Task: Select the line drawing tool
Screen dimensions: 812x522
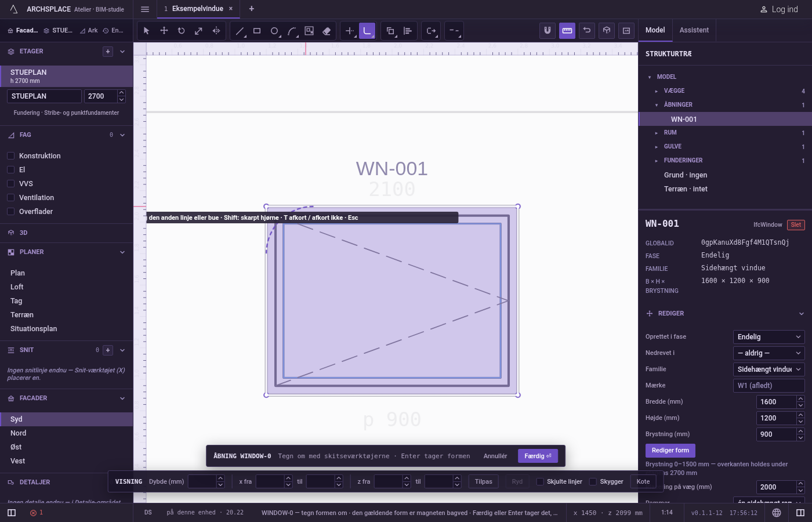Action: tap(240, 31)
